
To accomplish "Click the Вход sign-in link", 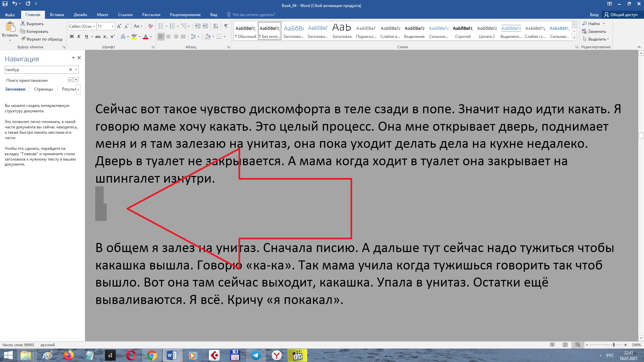I will click(x=594, y=15).
